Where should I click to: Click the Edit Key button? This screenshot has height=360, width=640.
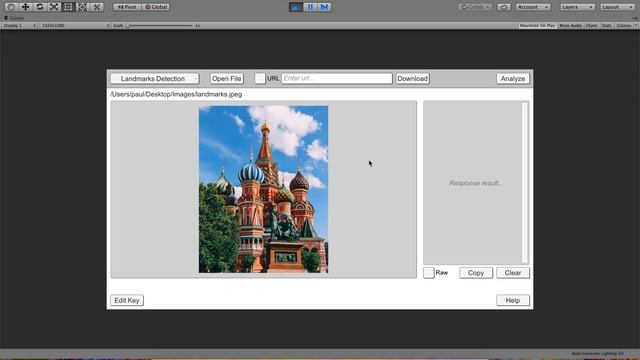127,300
